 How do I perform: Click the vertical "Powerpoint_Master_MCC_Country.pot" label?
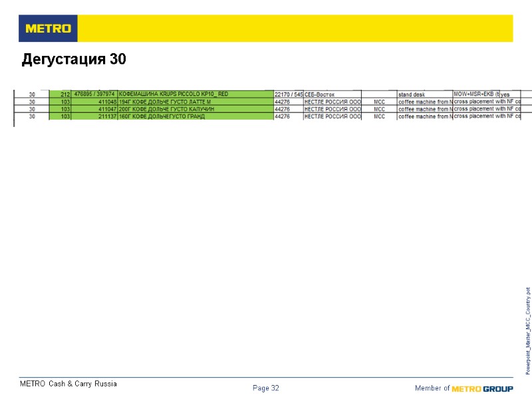coord(528,331)
